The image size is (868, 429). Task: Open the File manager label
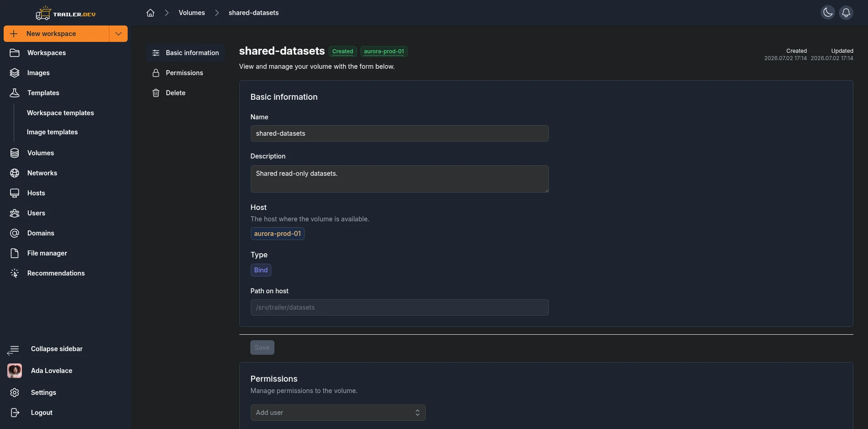point(47,253)
